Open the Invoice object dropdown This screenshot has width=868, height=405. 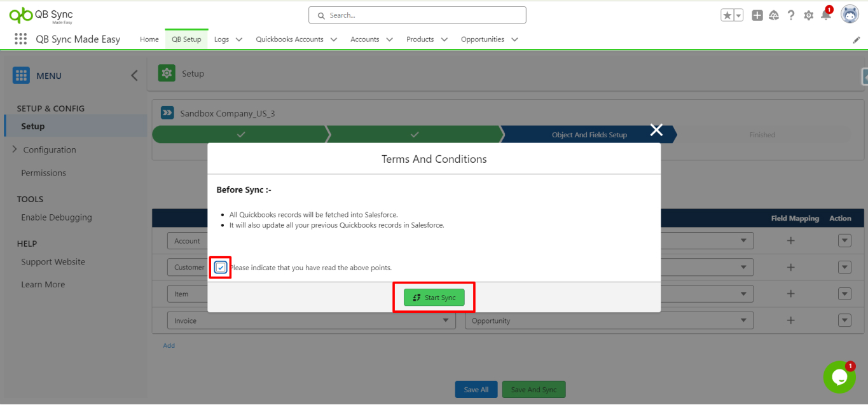[312, 320]
